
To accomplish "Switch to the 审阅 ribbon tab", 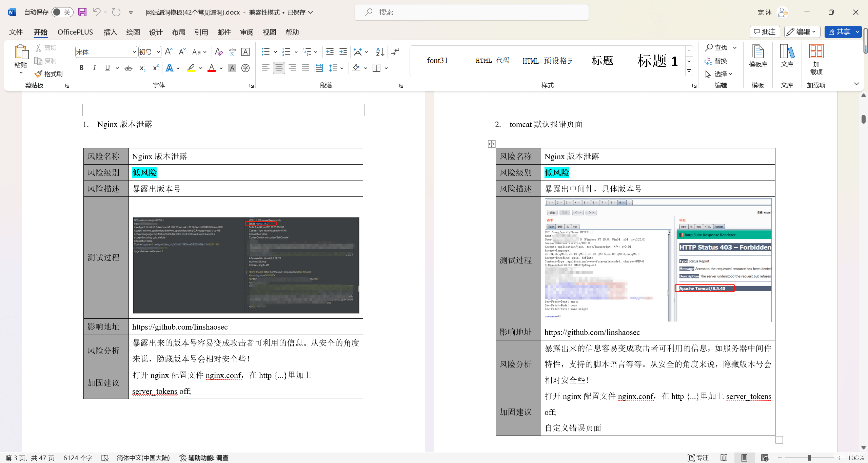I will pos(246,32).
